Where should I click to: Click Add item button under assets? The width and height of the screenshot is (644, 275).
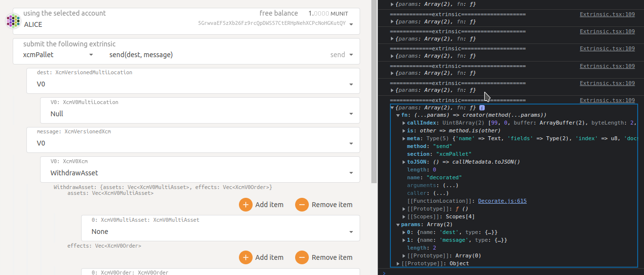pos(261,205)
